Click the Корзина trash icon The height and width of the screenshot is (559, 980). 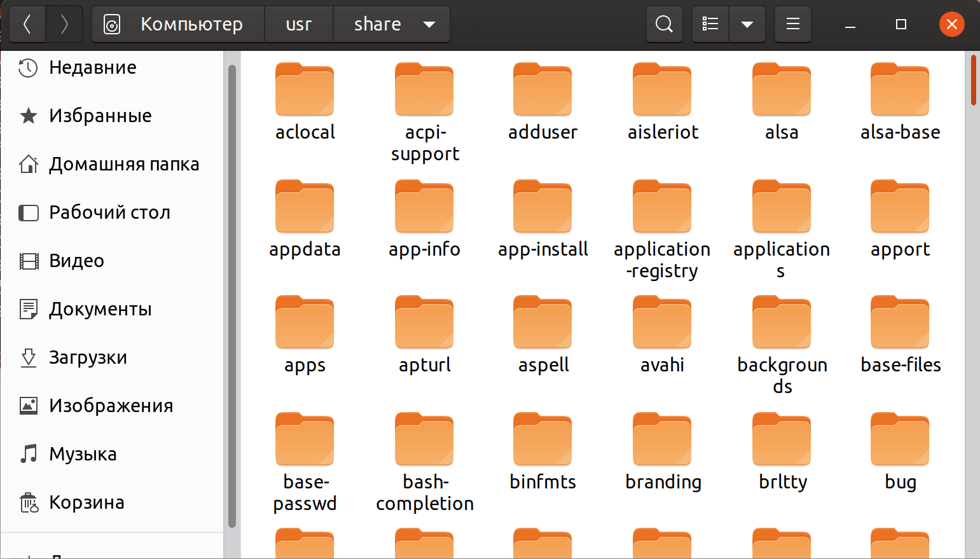[x=28, y=502]
